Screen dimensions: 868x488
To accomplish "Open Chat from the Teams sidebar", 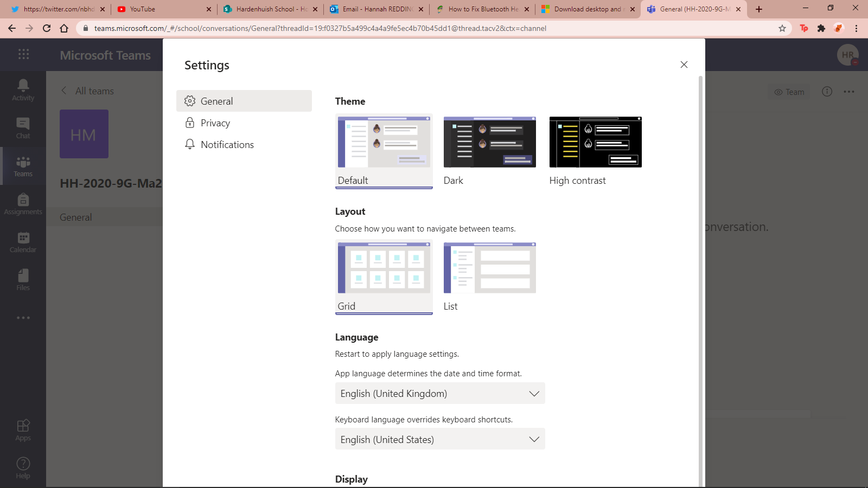I will 23,128.
